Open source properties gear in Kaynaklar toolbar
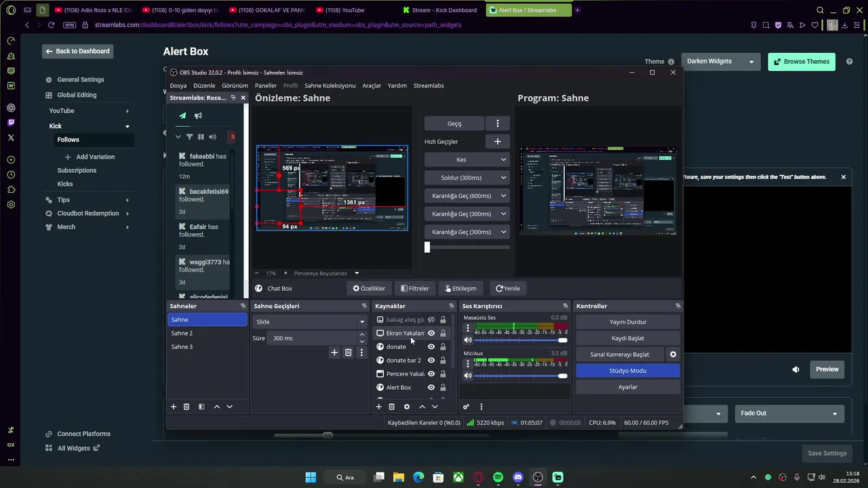Viewport: 868px width, 488px height. tap(406, 407)
